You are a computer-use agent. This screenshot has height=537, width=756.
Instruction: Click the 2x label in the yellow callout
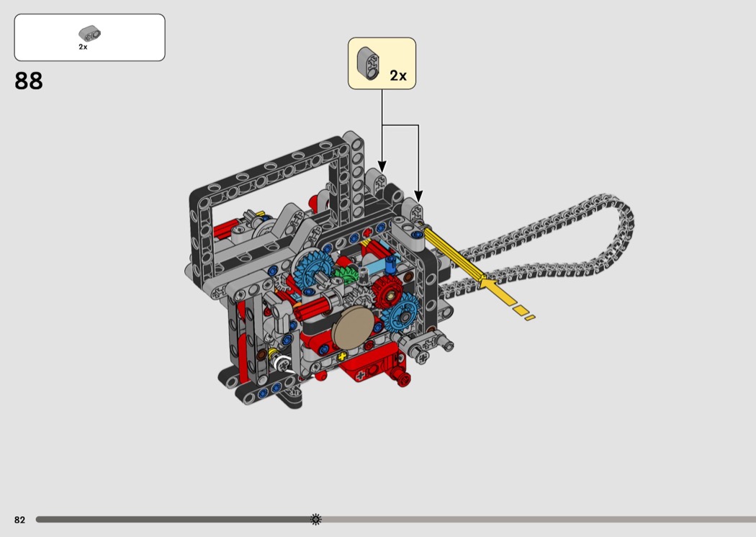398,75
